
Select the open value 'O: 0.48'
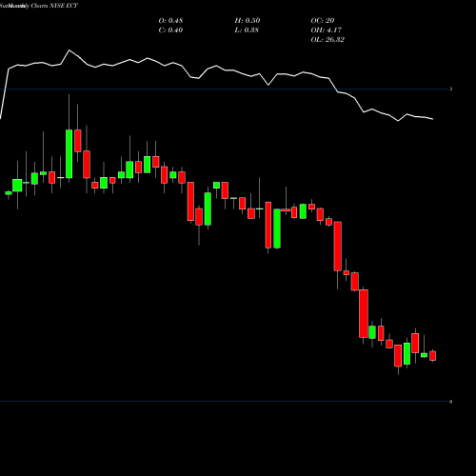pyautogui.click(x=170, y=21)
